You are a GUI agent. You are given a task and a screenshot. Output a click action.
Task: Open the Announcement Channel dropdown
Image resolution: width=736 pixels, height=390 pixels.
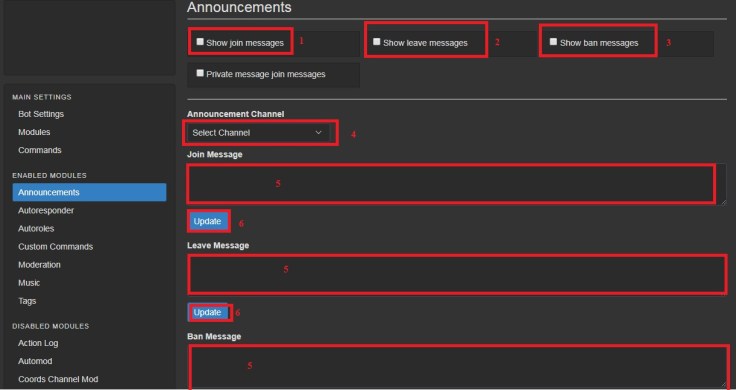(x=258, y=133)
